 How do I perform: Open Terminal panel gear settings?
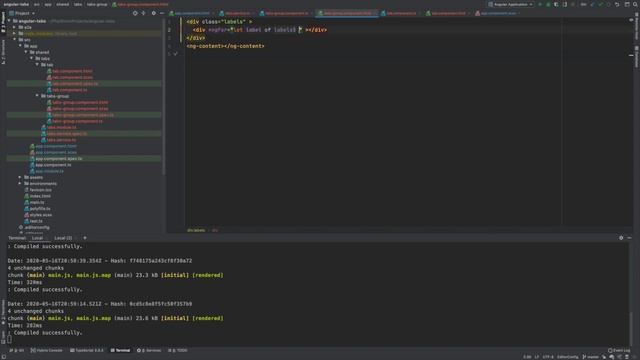pos(621,238)
